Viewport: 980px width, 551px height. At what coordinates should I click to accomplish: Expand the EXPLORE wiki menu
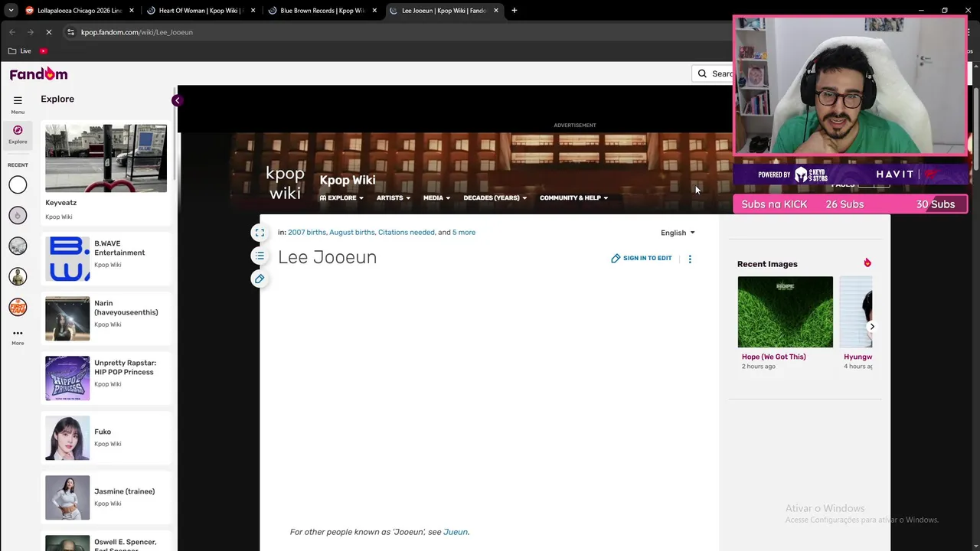pyautogui.click(x=341, y=198)
